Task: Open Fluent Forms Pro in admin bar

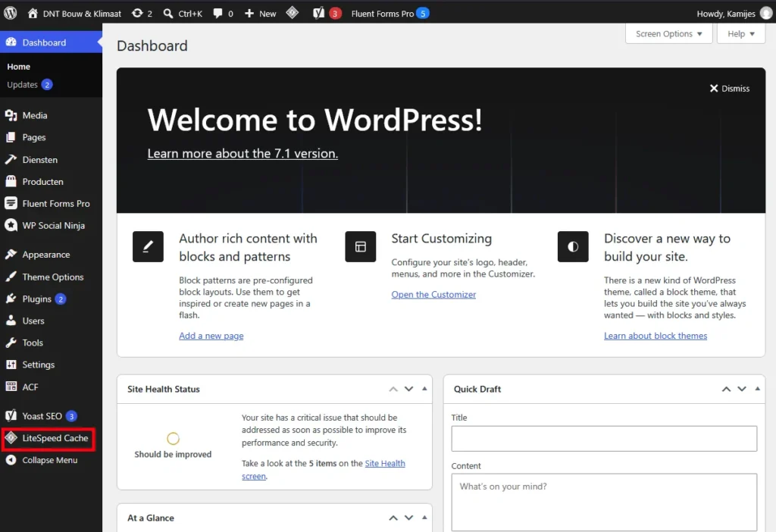Action: (x=390, y=14)
